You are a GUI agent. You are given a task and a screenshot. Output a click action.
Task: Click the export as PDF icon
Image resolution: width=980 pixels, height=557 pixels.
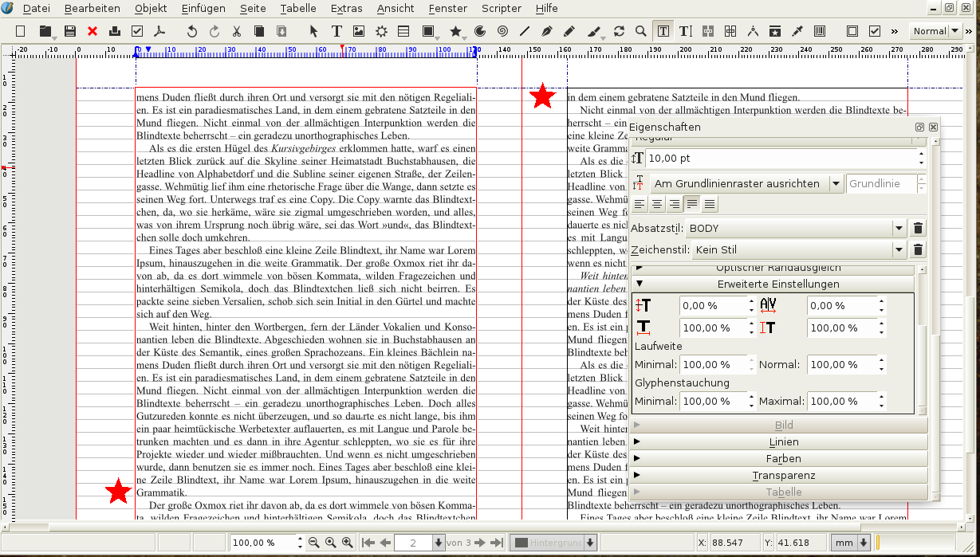[159, 31]
